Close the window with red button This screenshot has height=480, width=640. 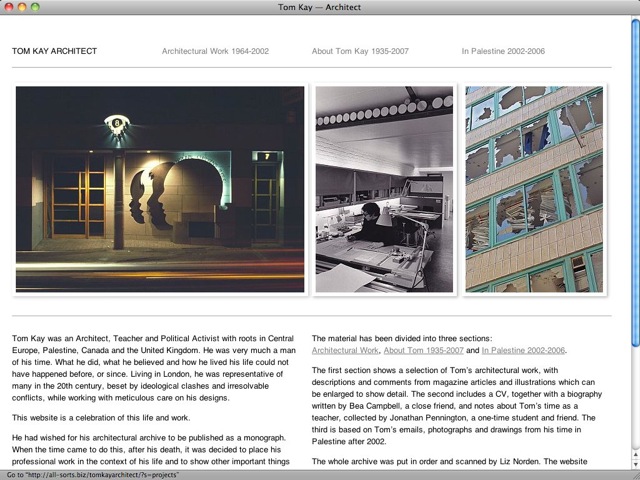[x=9, y=7]
